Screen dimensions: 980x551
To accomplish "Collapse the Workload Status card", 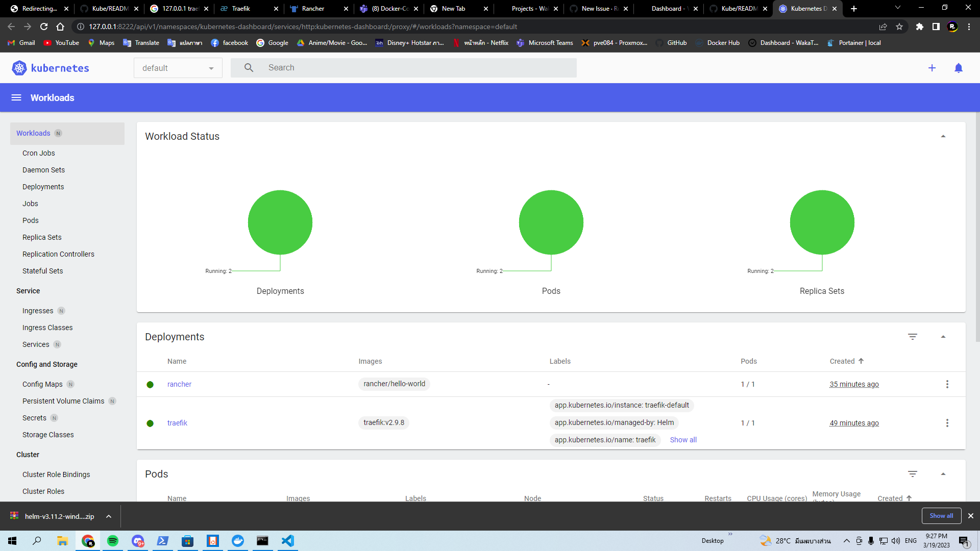I will (943, 136).
